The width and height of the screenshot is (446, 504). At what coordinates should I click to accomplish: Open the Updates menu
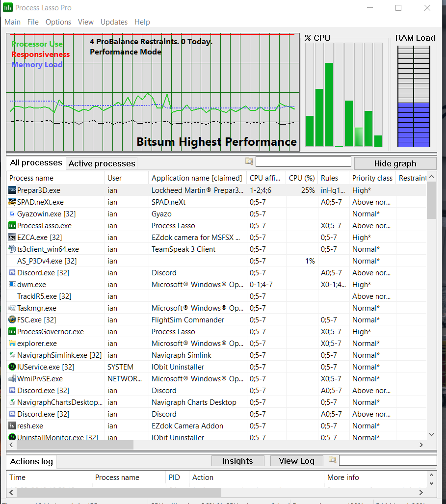(114, 22)
